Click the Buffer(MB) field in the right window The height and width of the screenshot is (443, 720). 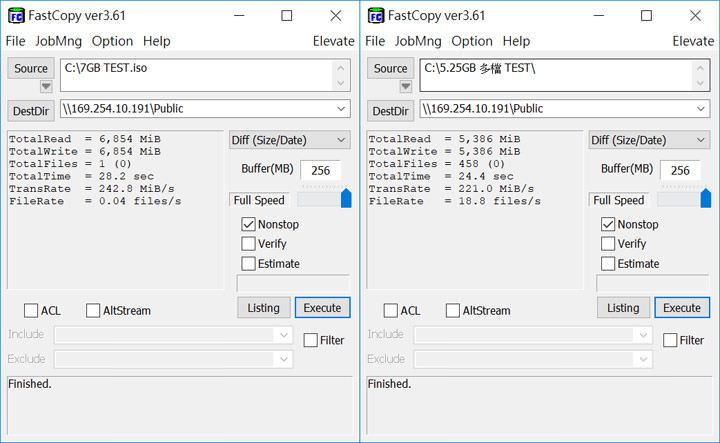[680, 171]
